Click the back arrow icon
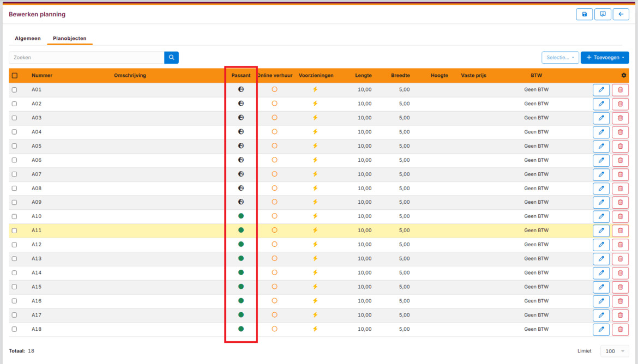 (x=621, y=14)
